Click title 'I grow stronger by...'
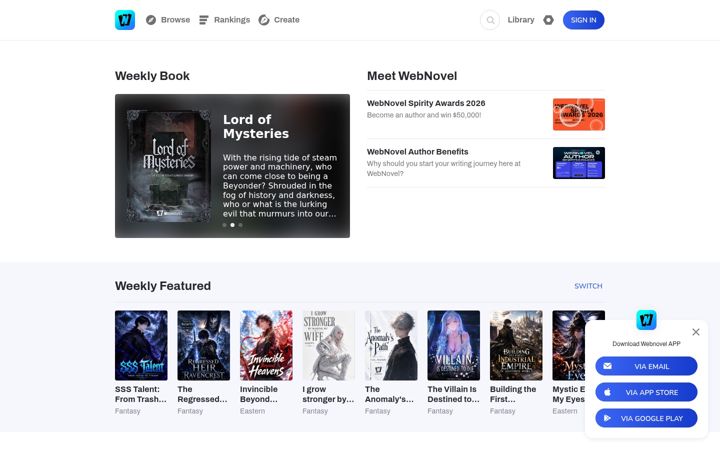This screenshot has width=720, height=450. point(328,394)
